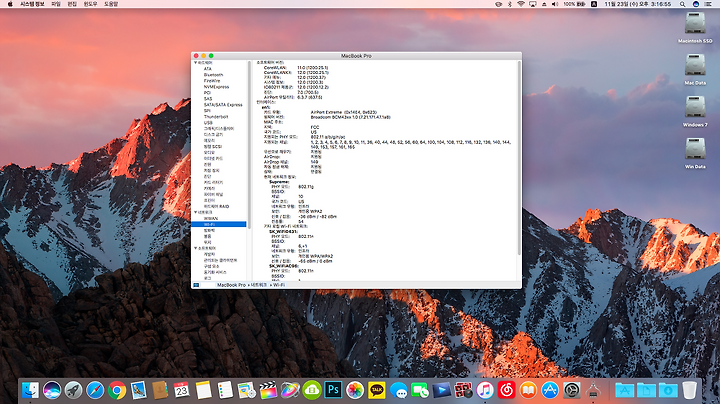The width and height of the screenshot is (720, 404).
Task: Open Documents folder stack in Dock
Action: [646, 390]
